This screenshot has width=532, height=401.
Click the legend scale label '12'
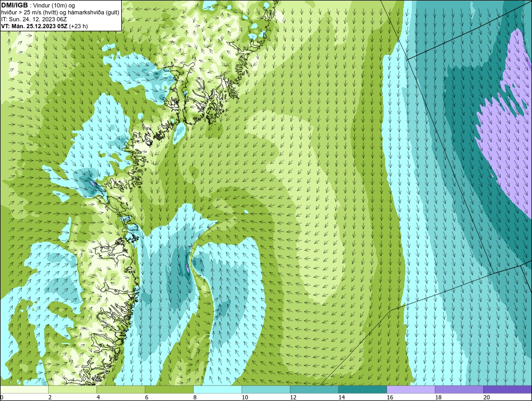tap(293, 397)
